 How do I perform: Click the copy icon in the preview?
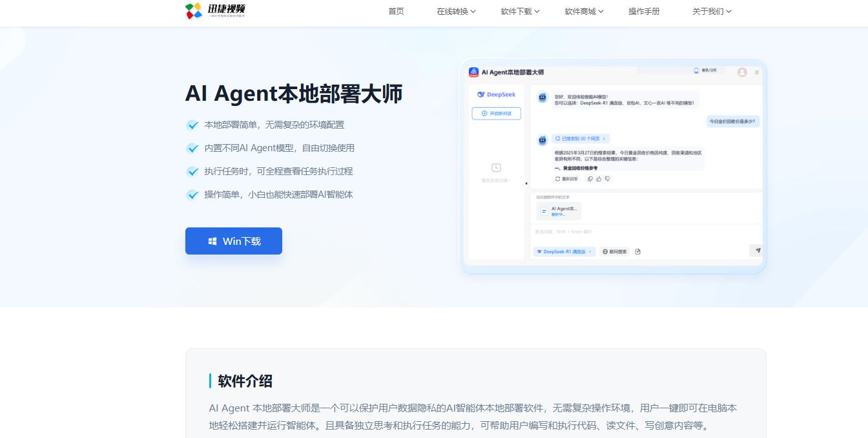591,179
